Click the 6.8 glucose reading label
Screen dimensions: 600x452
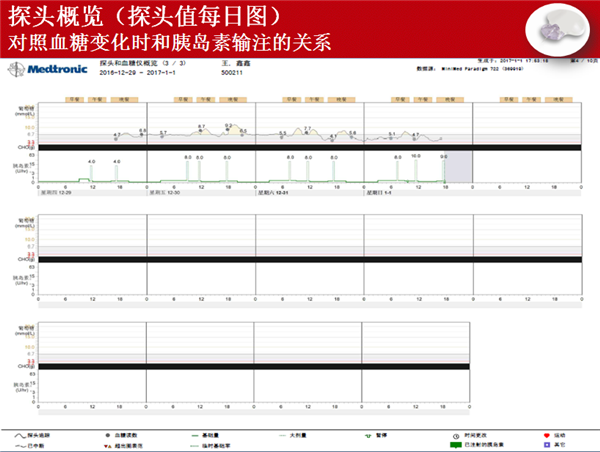click(142, 130)
